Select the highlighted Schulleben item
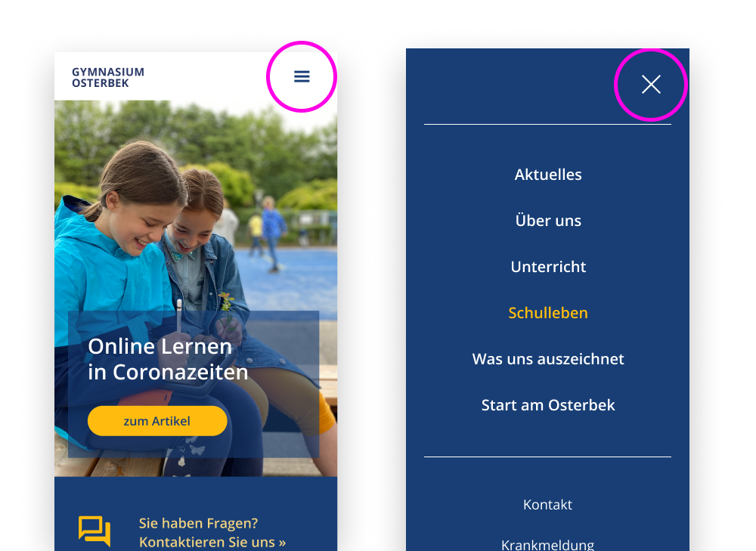The width and height of the screenshot is (756, 551). click(547, 313)
